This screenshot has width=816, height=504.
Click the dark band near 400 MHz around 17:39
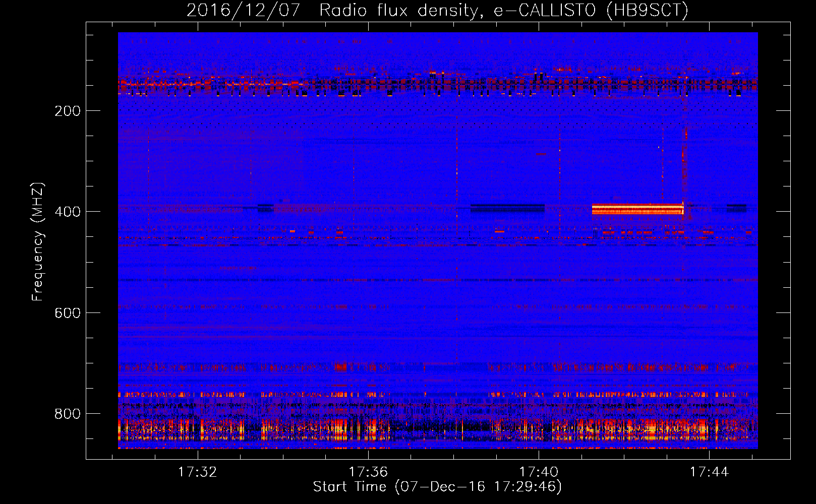pos(507,208)
